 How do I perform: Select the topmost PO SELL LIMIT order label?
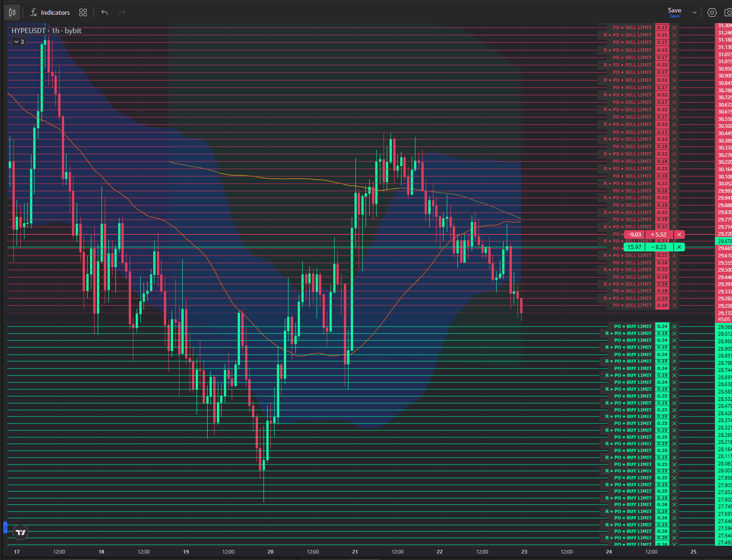(632, 28)
